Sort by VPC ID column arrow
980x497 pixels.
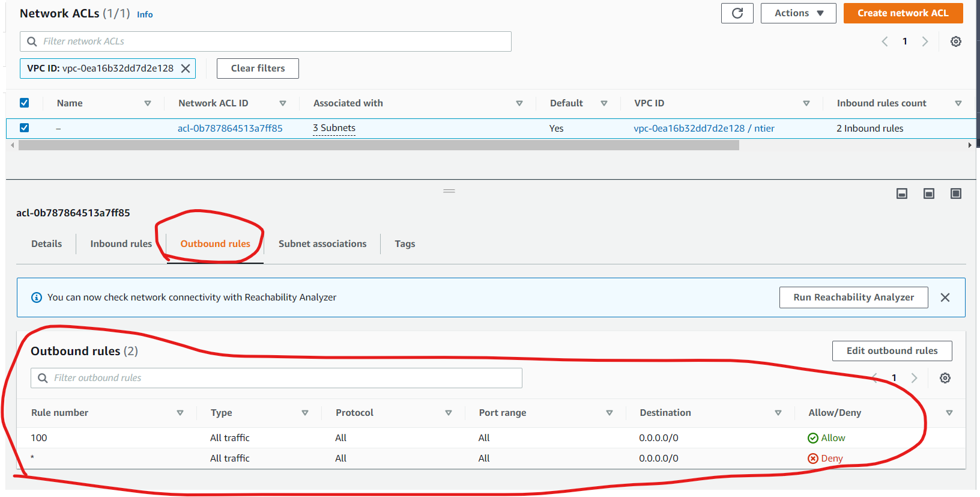[x=806, y=103]
